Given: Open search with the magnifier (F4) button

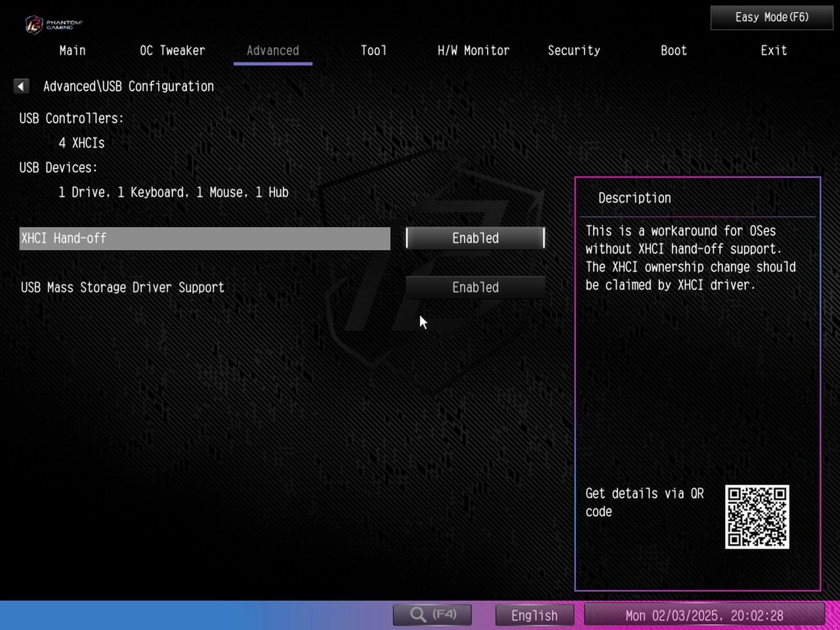Looking at the screenshot, I should (432, 615).
